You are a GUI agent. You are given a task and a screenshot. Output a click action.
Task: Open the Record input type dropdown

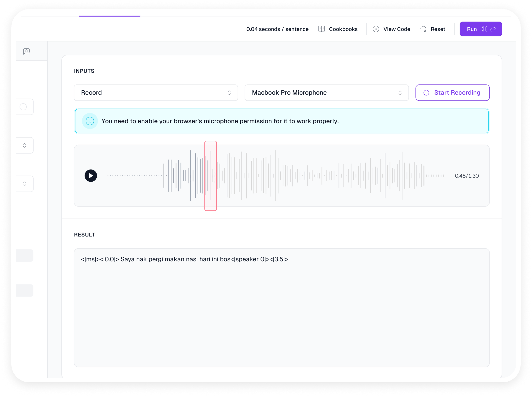pyautogui.click(x=156, y=93)
